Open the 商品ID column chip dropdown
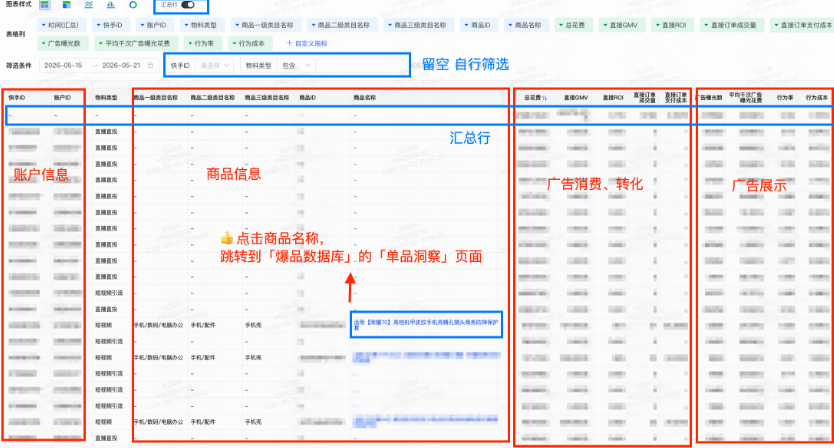 tap(478, 25)
